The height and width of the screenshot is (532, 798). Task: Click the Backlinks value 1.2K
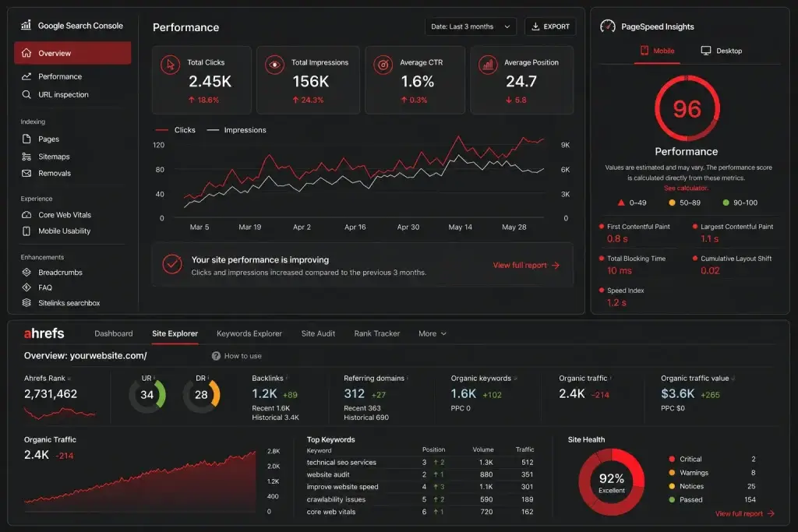coord(264,393)
